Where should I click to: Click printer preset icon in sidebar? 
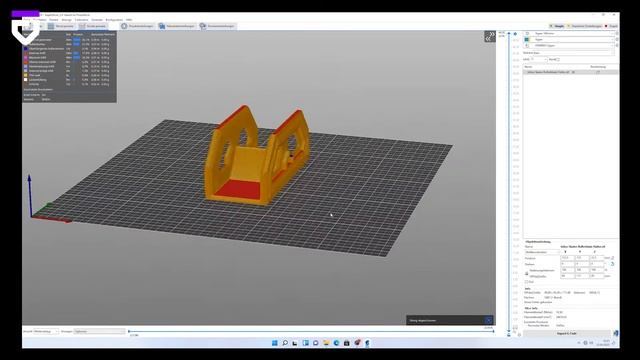(x=527, y=46)
